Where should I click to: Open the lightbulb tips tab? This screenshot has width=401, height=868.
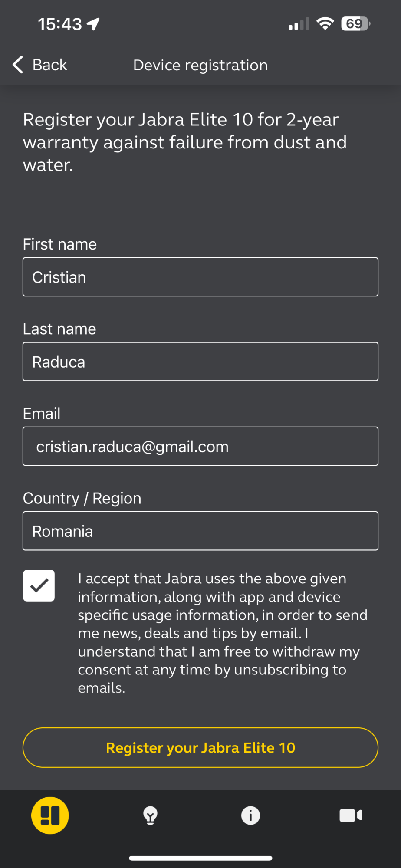(150, 815)
